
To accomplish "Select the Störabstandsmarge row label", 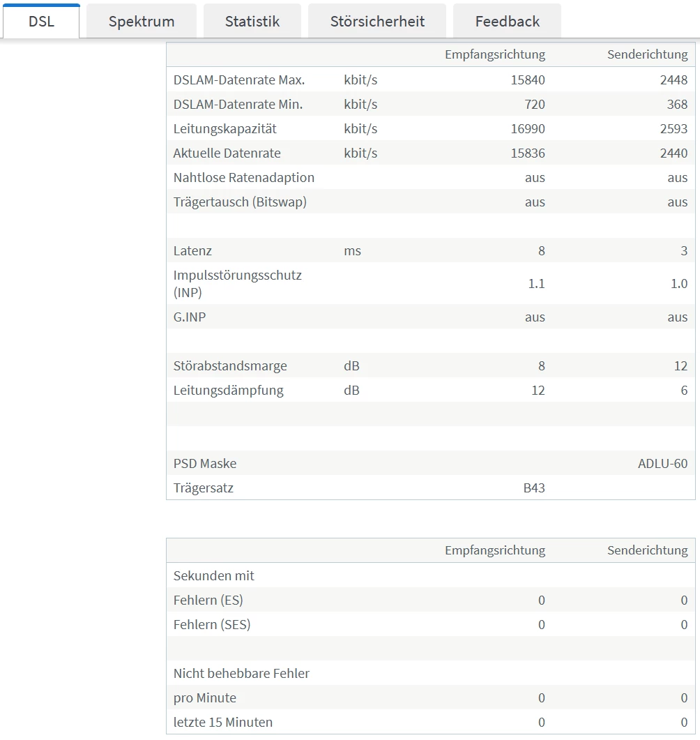I will [230, 366].
